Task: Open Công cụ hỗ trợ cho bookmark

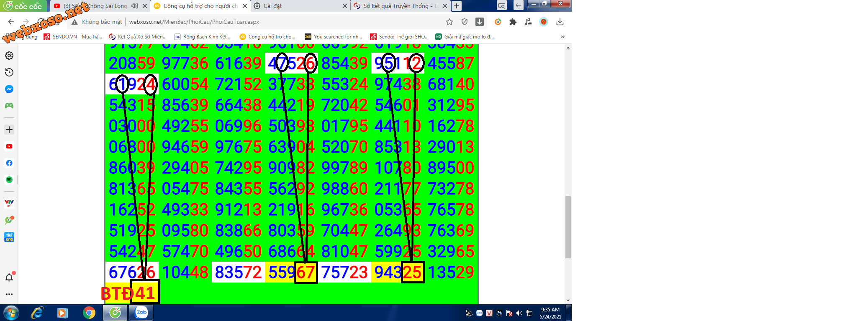Action: tap(267, 37)
